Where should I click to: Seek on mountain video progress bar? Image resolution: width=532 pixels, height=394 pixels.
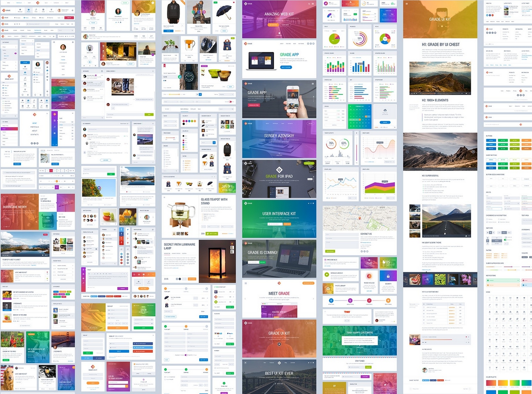point(440,93)
